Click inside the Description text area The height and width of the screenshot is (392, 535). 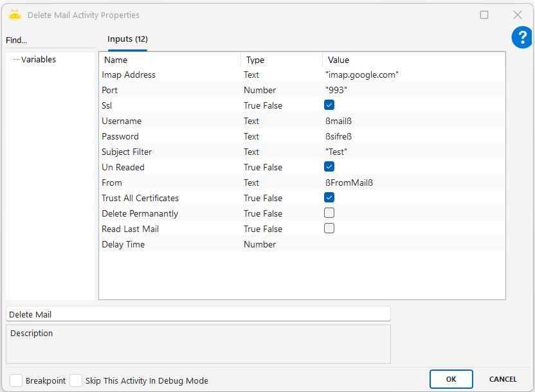[198, 348]
